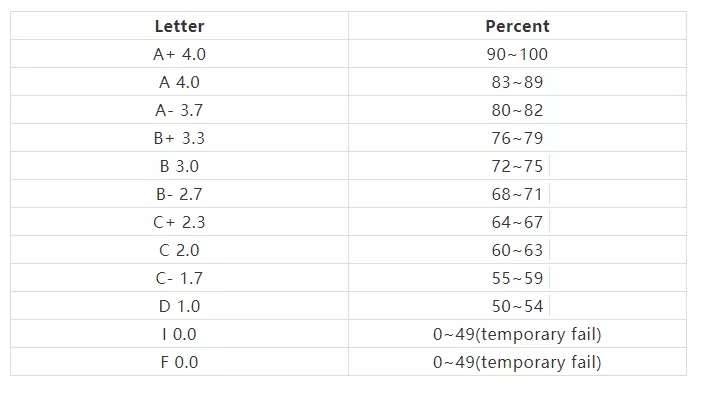The image size is (703, 393).
Task: Select the 90~100 percent cell
Action: [517, 54]
